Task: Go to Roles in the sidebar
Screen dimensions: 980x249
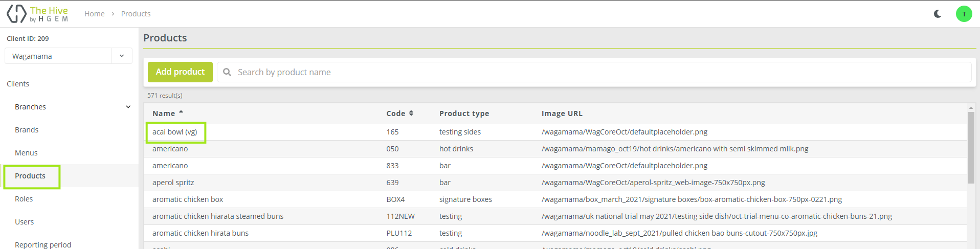Action: 24,199
